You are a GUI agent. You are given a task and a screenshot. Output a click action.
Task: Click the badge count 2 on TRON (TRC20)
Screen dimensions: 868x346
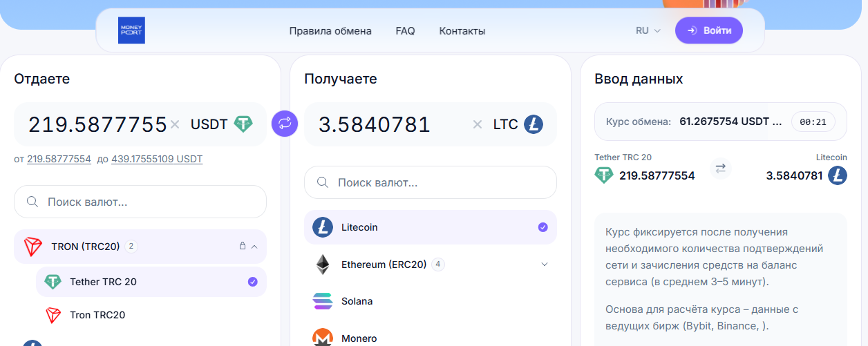pos(131,246)
